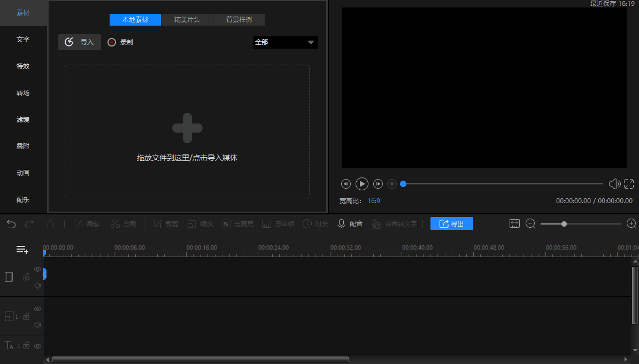Fit timeline to window icon
This screenshot has height=364, width=639.
(x=515, y=224)
